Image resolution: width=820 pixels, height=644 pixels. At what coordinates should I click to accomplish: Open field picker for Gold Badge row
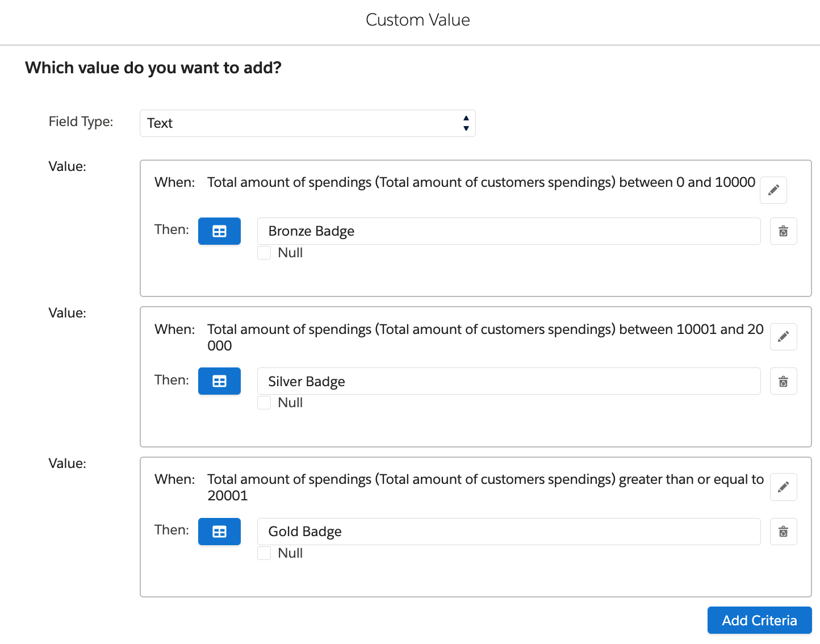(219, 532)
